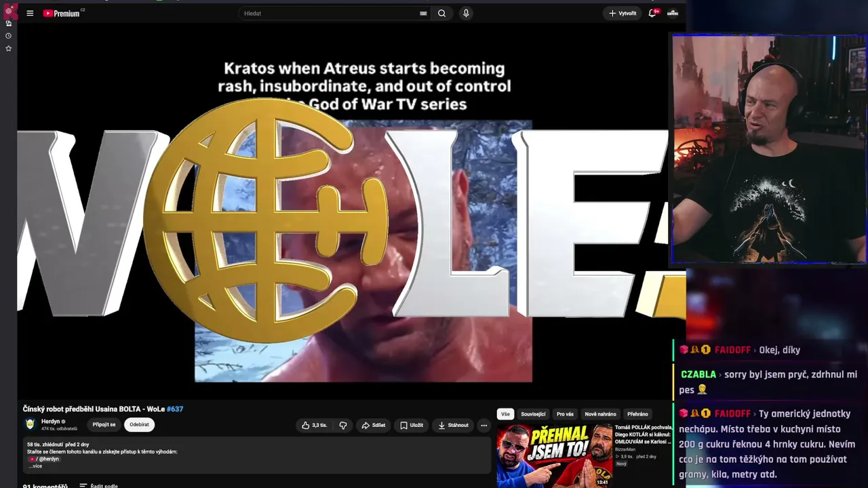This screenshot has height=488, width=868.
Task: Select the Související filter chip
Action: pyautogui.click(x=533, y=414)
